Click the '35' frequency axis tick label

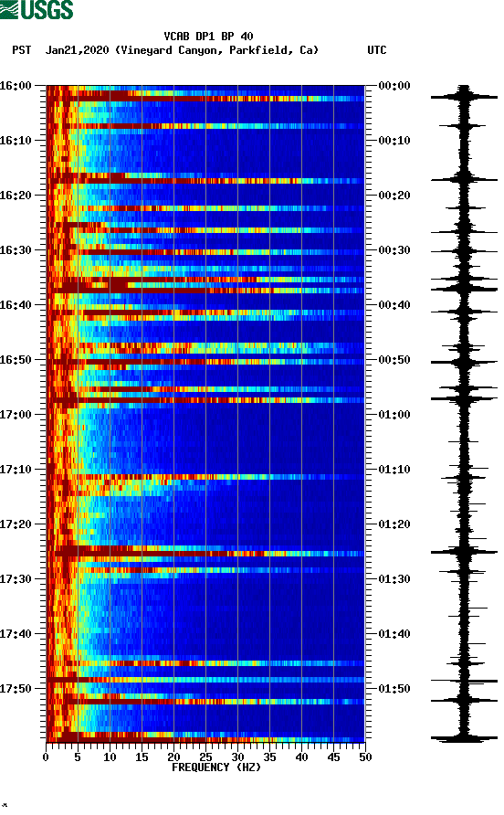(269, 757)
